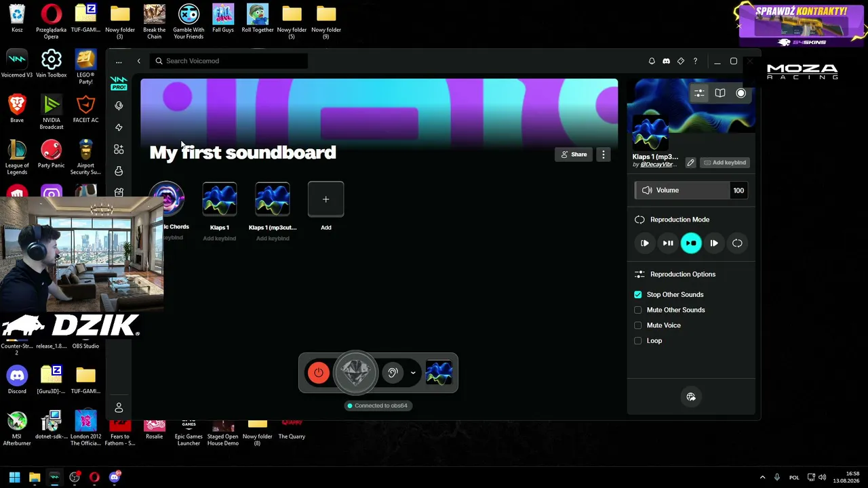868x488 pixels.
Task: Click the globe icon at panel bottom
Action: (x=691, y=397)
